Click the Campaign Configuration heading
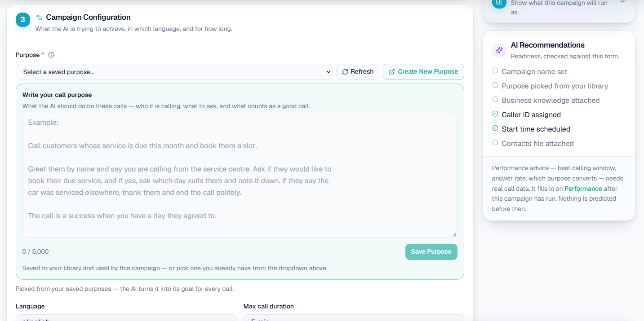The image size is (644, 321). pyautogui.click(x=88, y=18)
